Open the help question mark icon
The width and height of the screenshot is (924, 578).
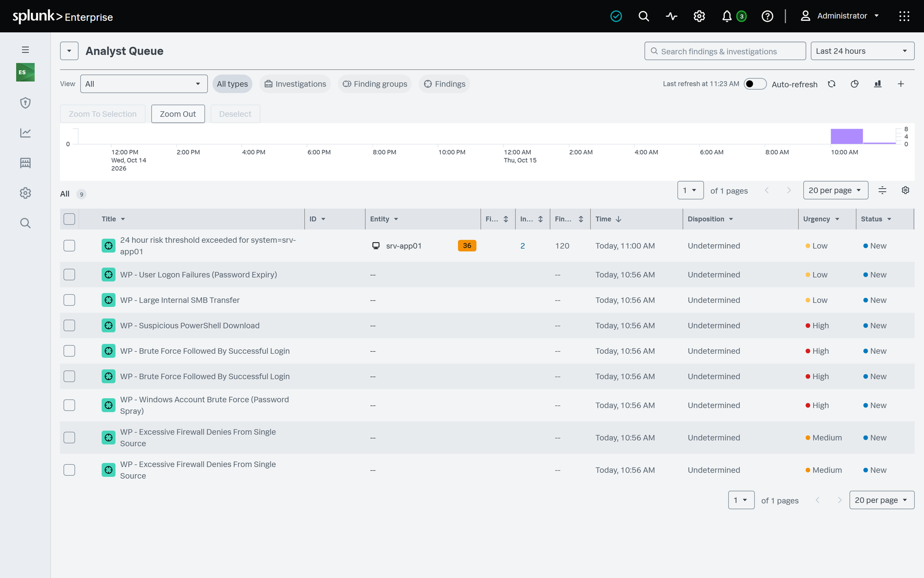pos(768,16)
